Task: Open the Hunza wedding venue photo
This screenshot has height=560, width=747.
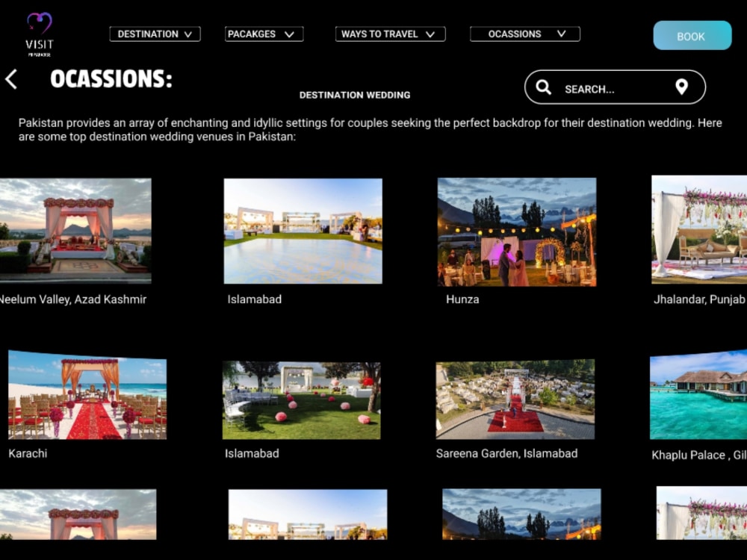Action: (x=517, y=232)
